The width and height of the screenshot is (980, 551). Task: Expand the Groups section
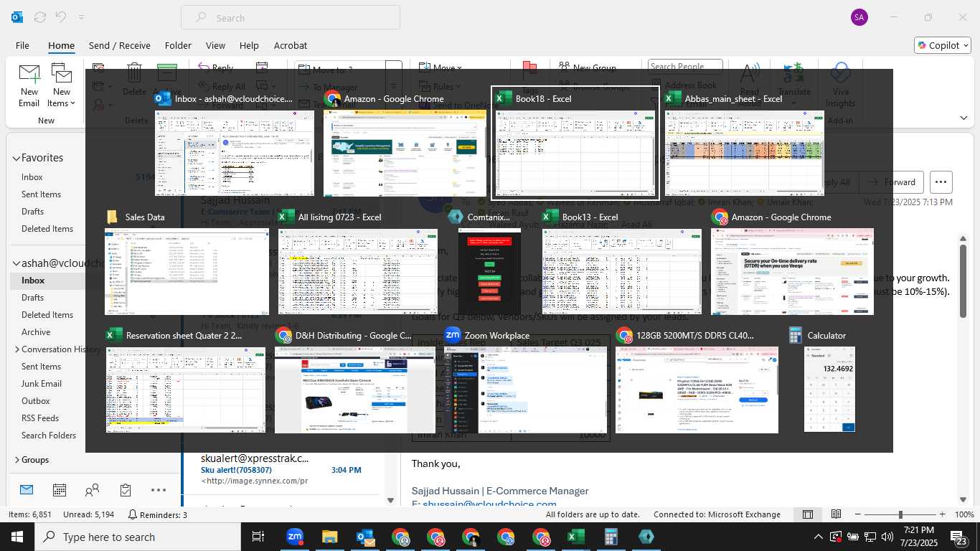[17, 460]
